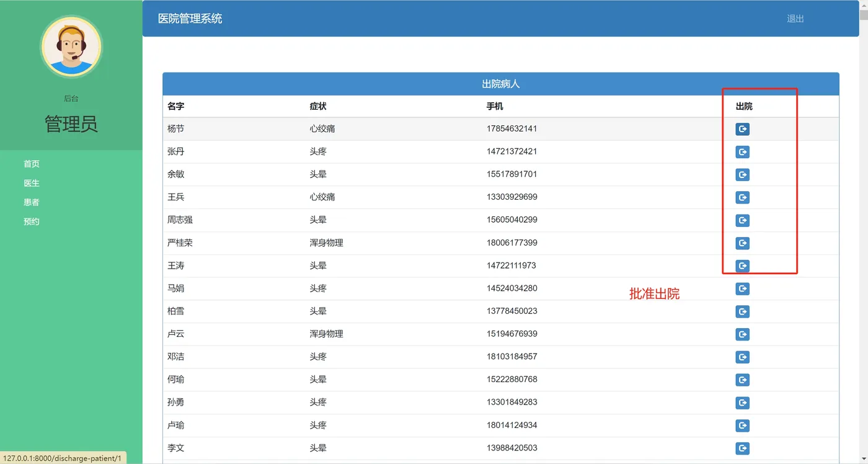868x464 pixels.
Task: Select the name 周志强
Action: coord(180,220)
